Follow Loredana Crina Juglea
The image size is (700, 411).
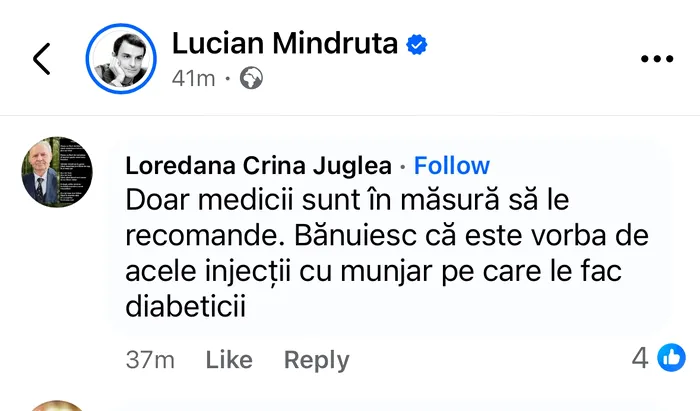pos(452,165)
